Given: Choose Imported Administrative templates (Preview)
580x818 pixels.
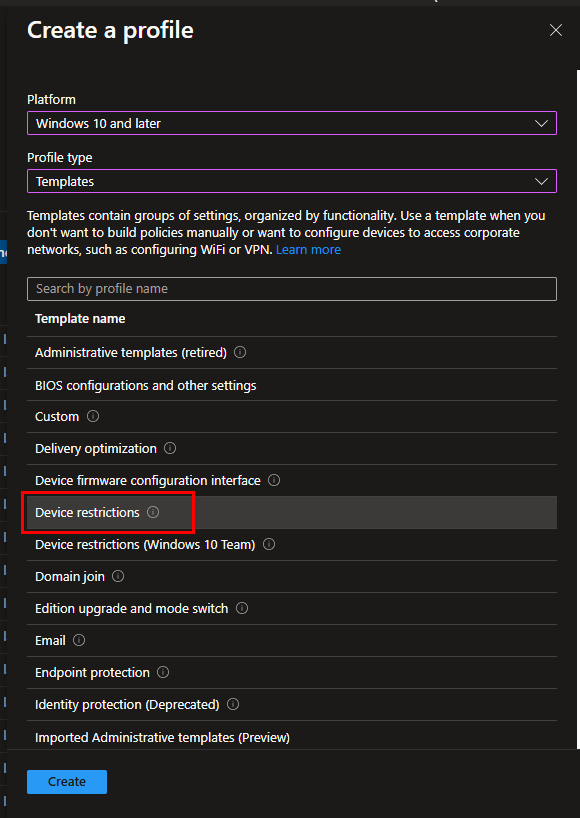Looking at the screenshot, I should click(x=292, y=737).
